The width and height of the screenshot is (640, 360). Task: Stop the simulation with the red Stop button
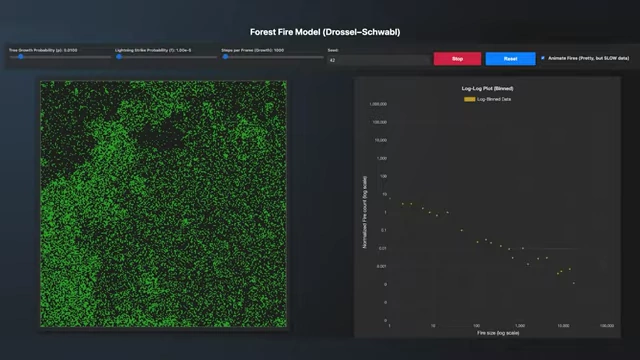[x=457, y=59]
